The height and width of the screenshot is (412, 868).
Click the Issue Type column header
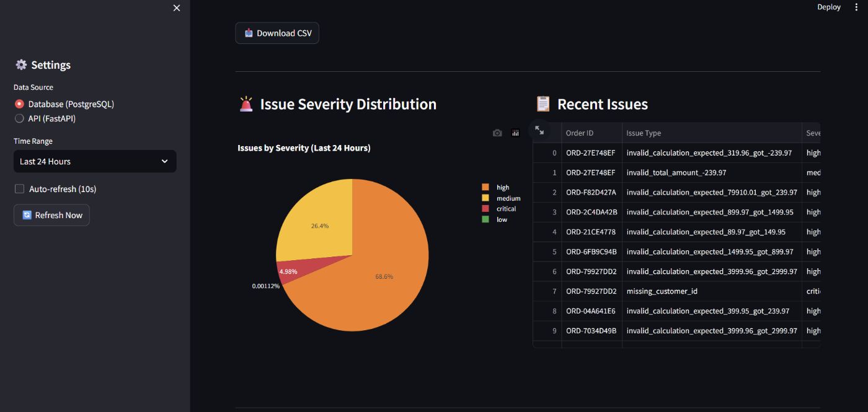pyautogui.click(x=643, y=133)
